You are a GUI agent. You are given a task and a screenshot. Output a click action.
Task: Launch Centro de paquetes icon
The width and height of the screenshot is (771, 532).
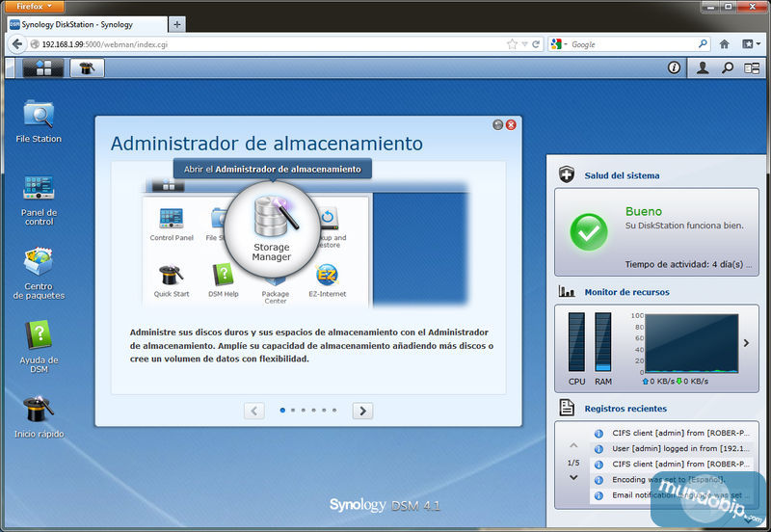(39, 274)
